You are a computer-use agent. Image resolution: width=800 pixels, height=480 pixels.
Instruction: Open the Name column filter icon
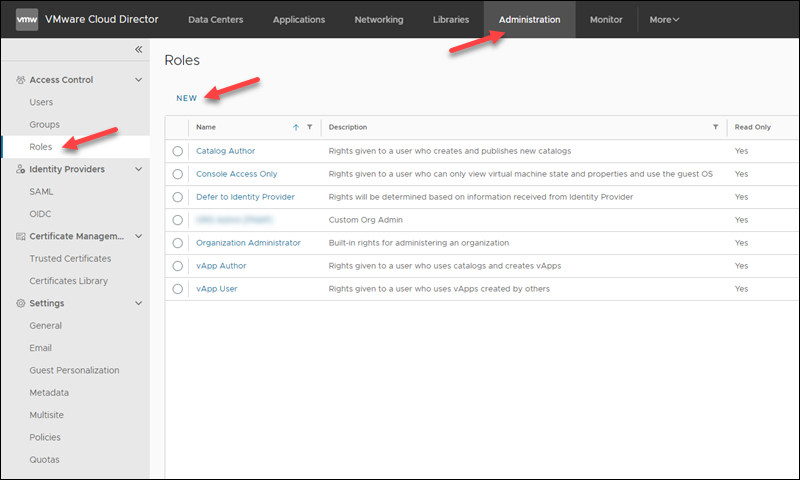click(x=309, y=127)
